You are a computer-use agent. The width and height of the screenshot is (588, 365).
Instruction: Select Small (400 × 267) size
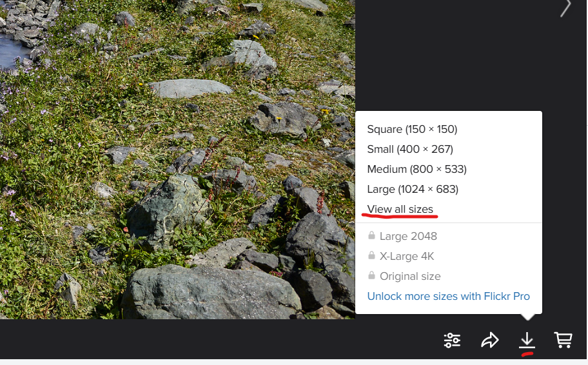(410, 150)
